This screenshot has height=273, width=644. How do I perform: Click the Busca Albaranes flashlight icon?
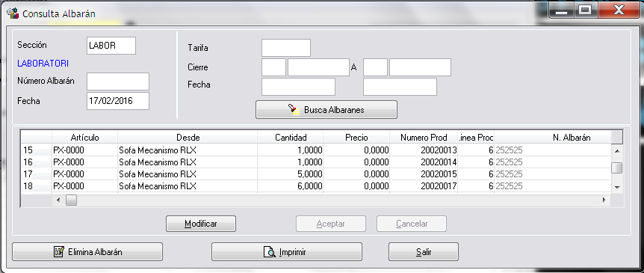click(294, 110)
